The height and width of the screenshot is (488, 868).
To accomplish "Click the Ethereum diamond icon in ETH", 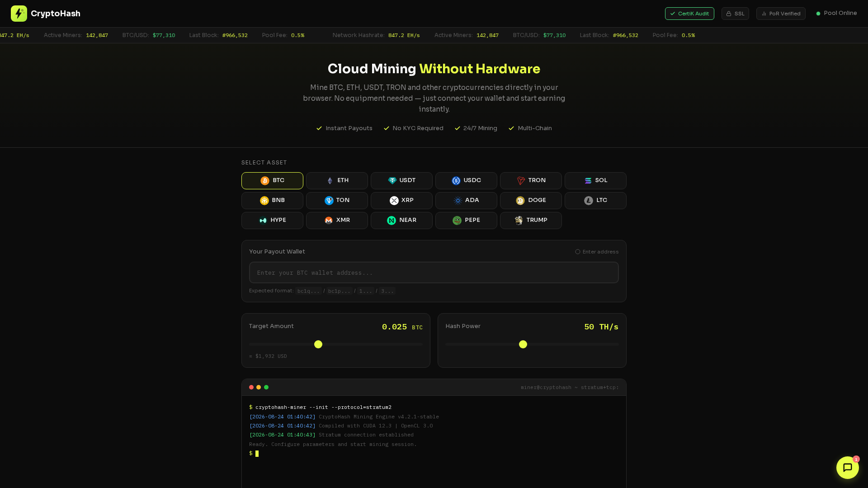I will click(x=330, y=181).
